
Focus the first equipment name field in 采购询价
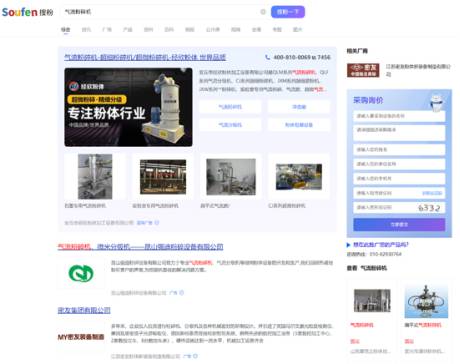(399, 116)
